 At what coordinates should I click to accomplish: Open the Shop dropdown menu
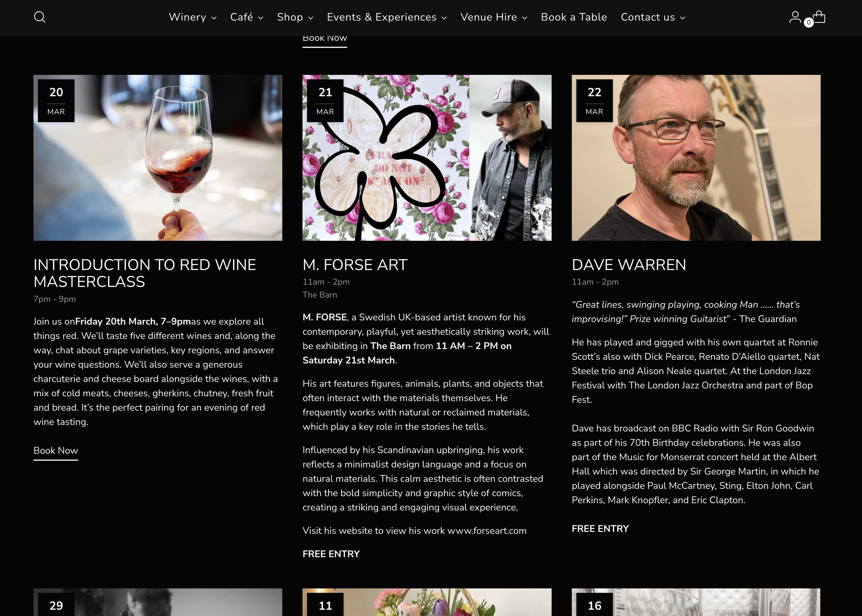pyautogui.click(x=295, y=18)
